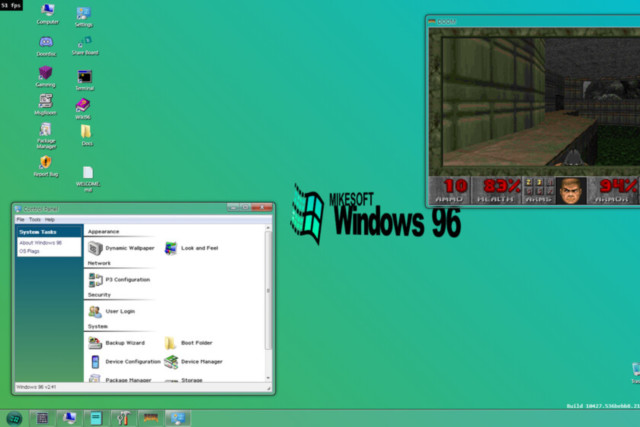Click the Appearance section heading
640x427 pixels.
coord(103,231)
